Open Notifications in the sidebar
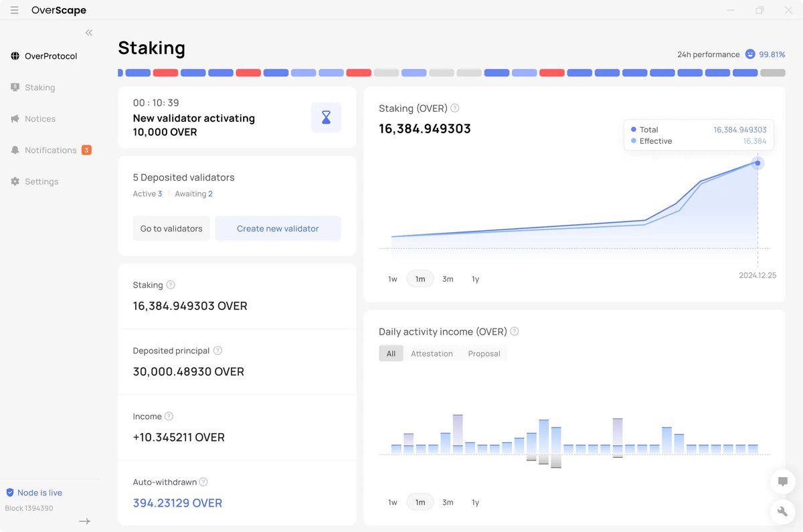Viewport: 803px width, 532px height. [x=51, y=150]
